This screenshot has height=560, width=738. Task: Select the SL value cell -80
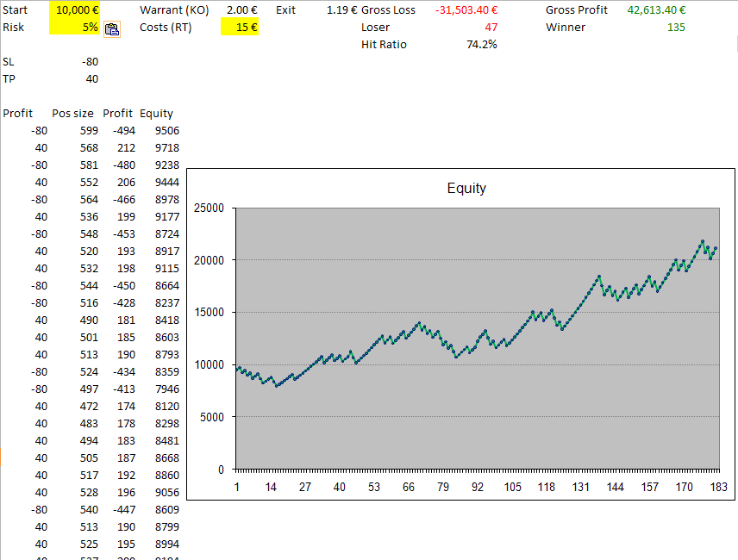point(90,62)
